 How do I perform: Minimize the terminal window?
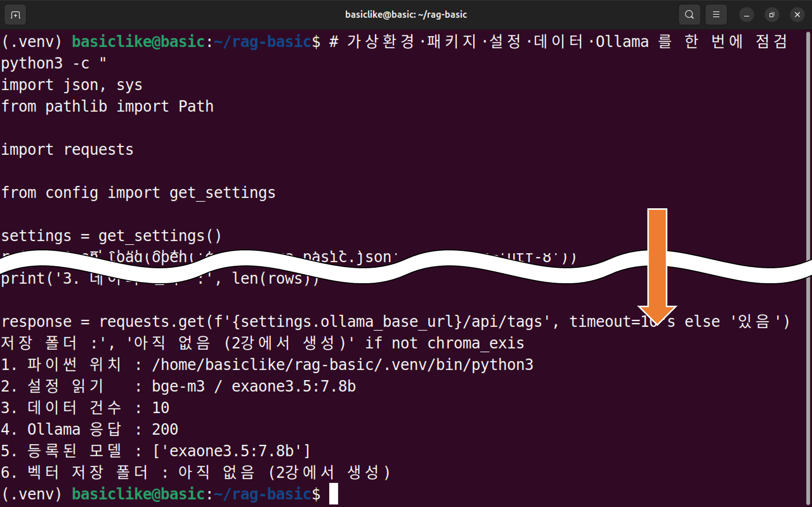(747, 15)
